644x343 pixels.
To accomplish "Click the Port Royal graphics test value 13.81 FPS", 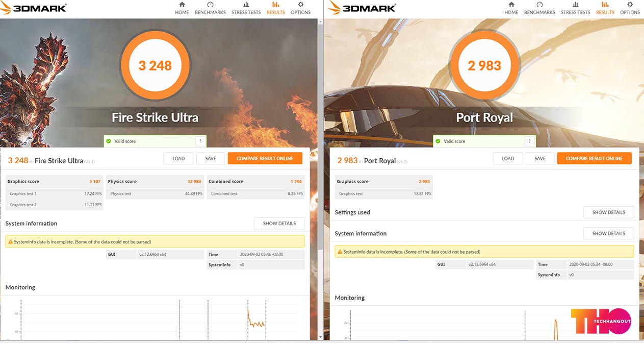I will (422, 194).
